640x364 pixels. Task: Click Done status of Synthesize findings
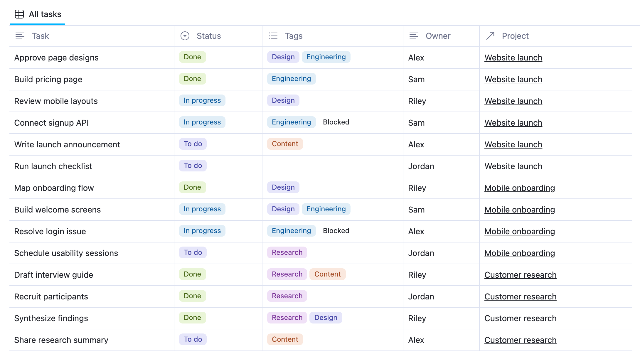(193, 318)
